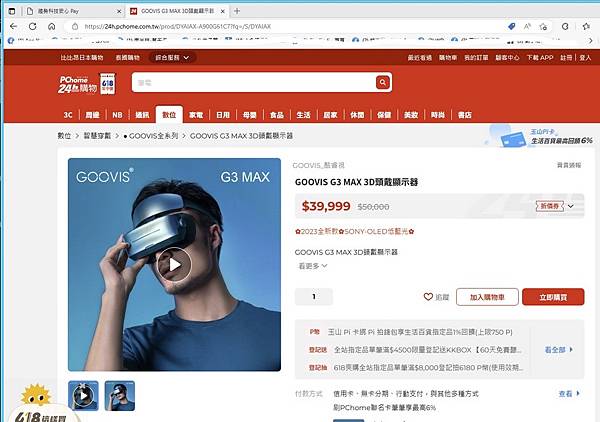Open the 家電 category tab
The image size is (600, 422).
coord(196,115)
